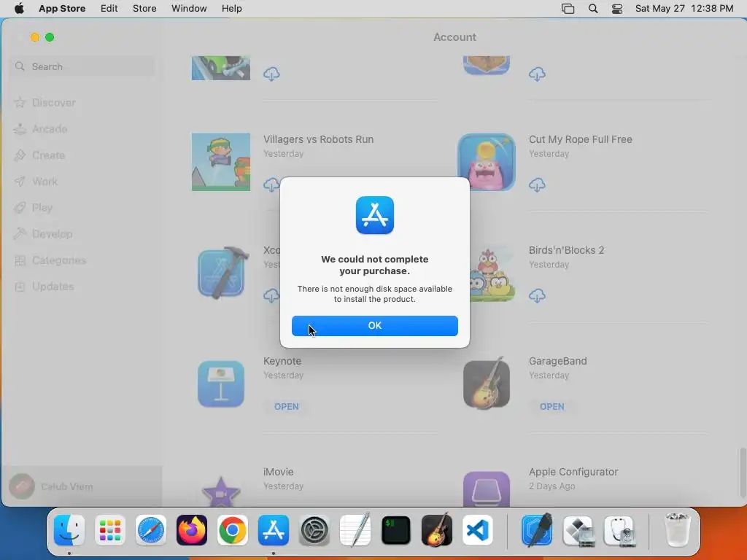This screenshot has height=560, width=747.
Task: Select the Villagers vs Robots Run thumbnail
Action: point(220,162)
